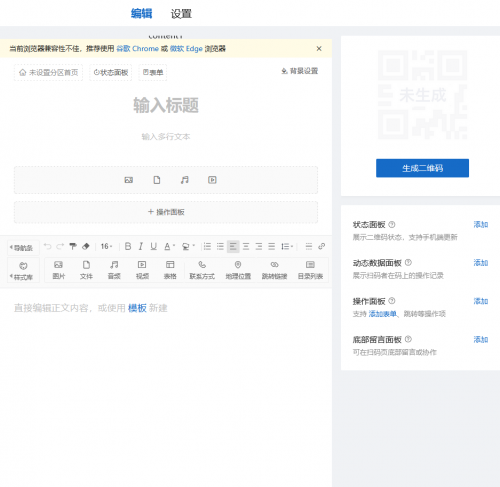Click the 输入标题 title field
500x487 pixels.
coord(166,105)
